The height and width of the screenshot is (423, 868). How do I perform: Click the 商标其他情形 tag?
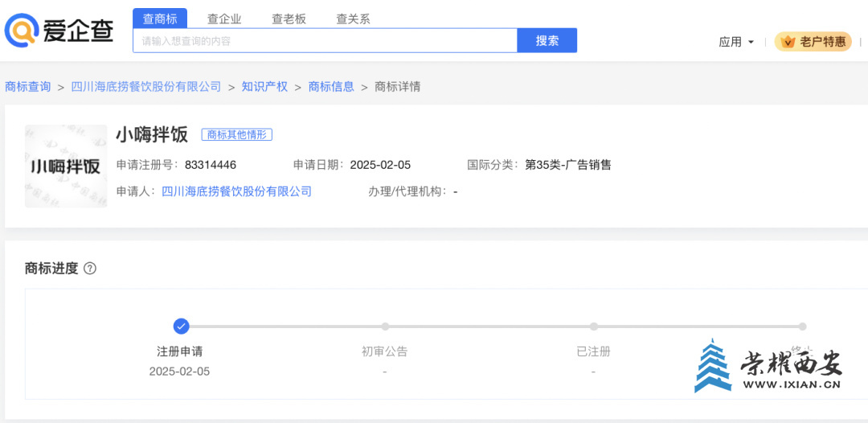pos(237,134)
